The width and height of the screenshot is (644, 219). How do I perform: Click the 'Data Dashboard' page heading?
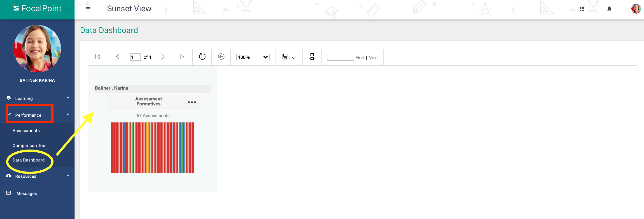tap(109, 30)
